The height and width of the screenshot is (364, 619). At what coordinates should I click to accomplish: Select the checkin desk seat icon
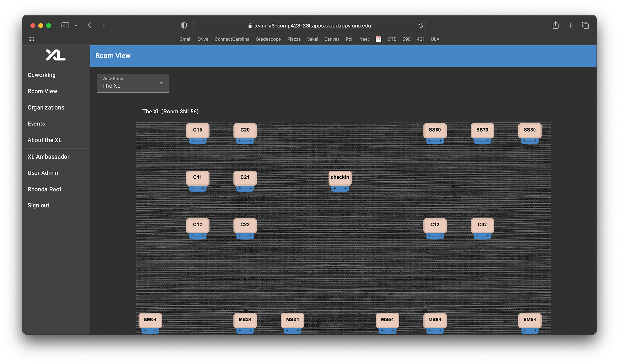pyautogui.click(x=340, y=178)
